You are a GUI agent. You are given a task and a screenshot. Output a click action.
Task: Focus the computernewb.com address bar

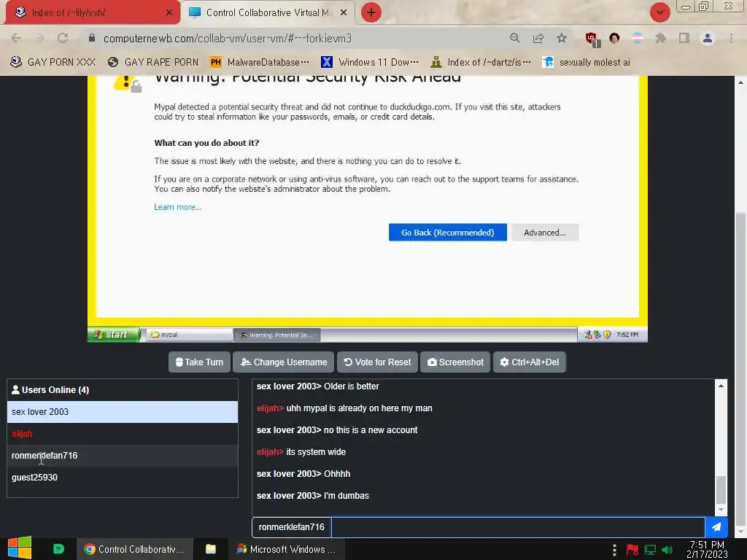pos(295,38)
